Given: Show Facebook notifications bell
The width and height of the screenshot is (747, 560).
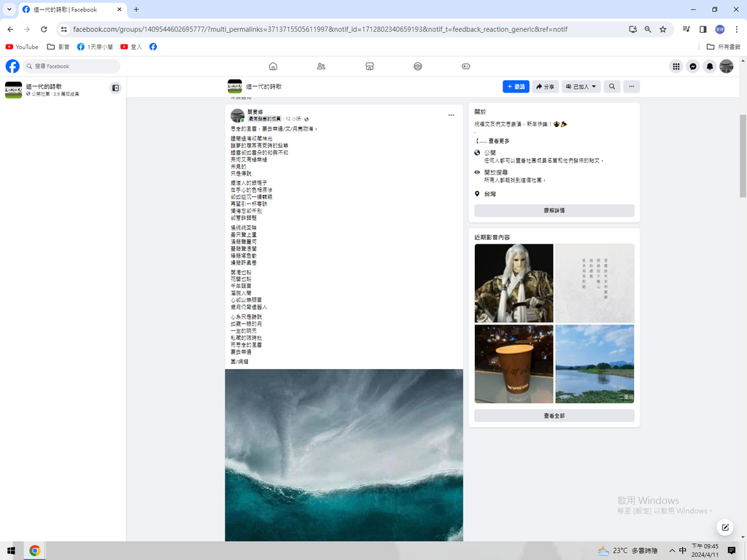Looking at the screenshot, I should (x=710, y=66).
